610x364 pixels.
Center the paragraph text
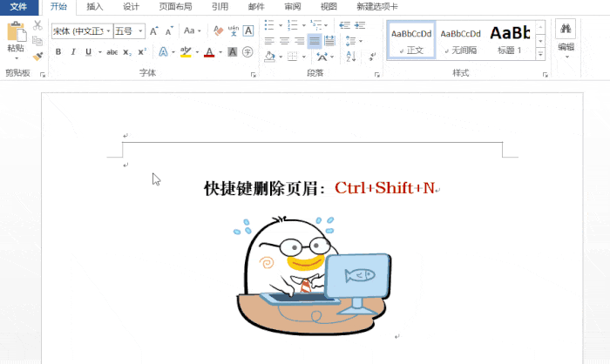pyautogui.click(x=284, y=41)
